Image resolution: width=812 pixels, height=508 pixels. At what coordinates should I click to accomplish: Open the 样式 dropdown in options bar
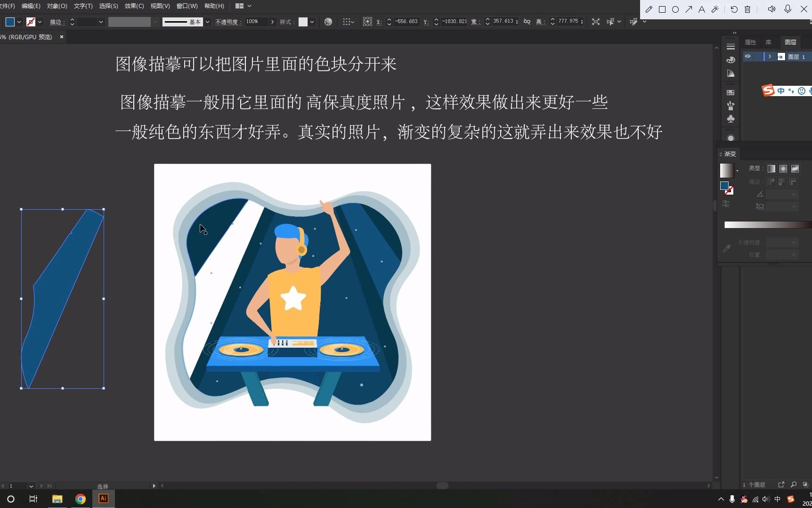point(311,22)
